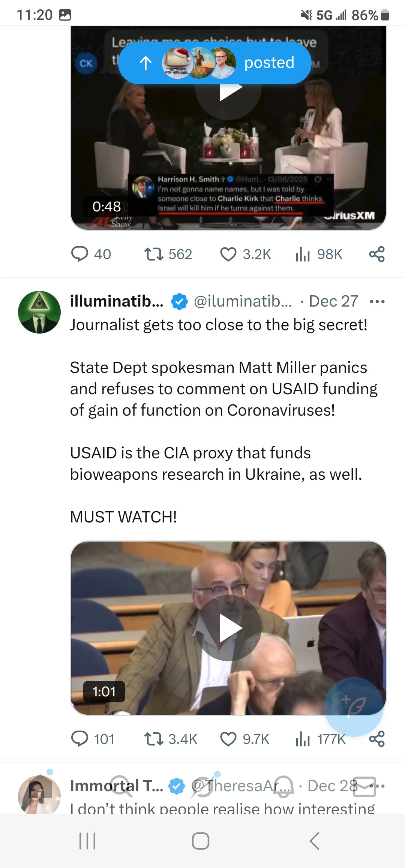The height and width of the screenshot is (868, 405).
Task: Open the Search tab
Action: click(x=121, y=786)
